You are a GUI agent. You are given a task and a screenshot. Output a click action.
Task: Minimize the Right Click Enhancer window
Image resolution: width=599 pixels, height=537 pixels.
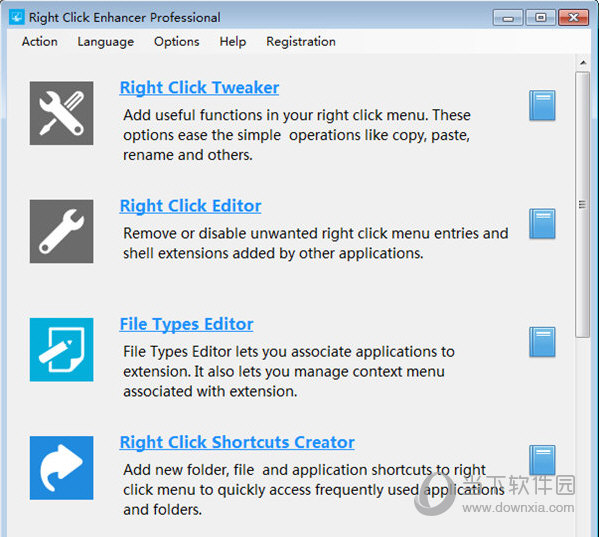coord(508,18)
